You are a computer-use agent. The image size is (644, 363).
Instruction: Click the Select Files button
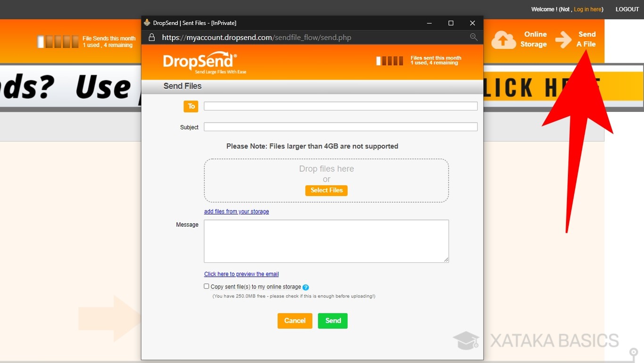[326, 190]
